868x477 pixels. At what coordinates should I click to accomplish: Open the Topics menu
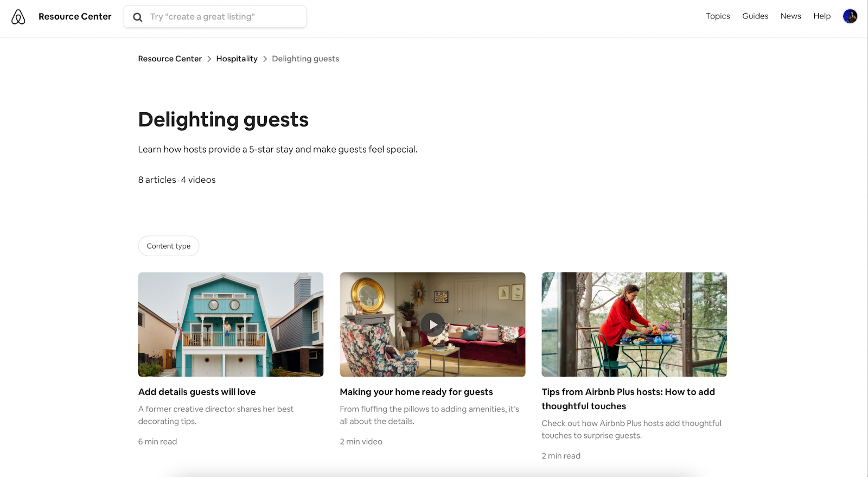click(717, 16)
